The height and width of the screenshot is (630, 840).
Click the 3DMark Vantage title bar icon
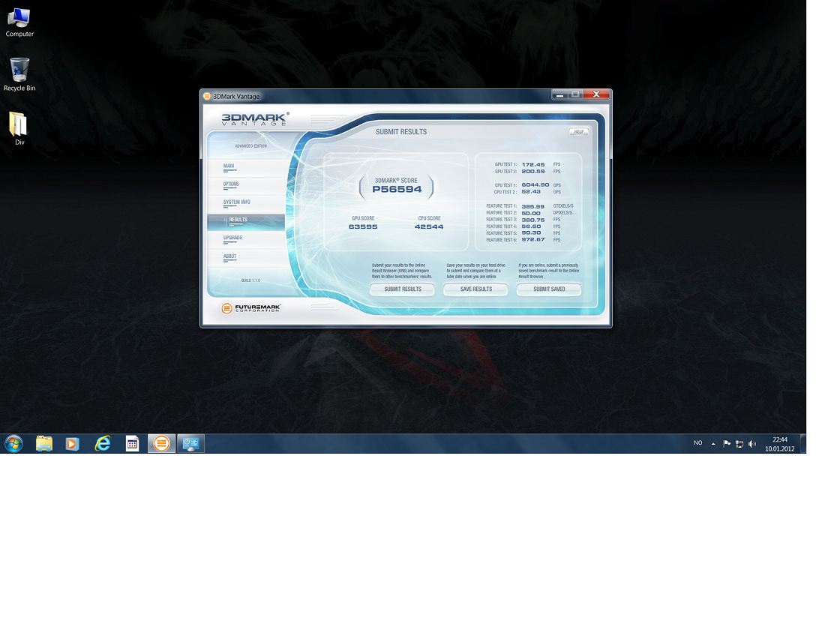point(207,97)
